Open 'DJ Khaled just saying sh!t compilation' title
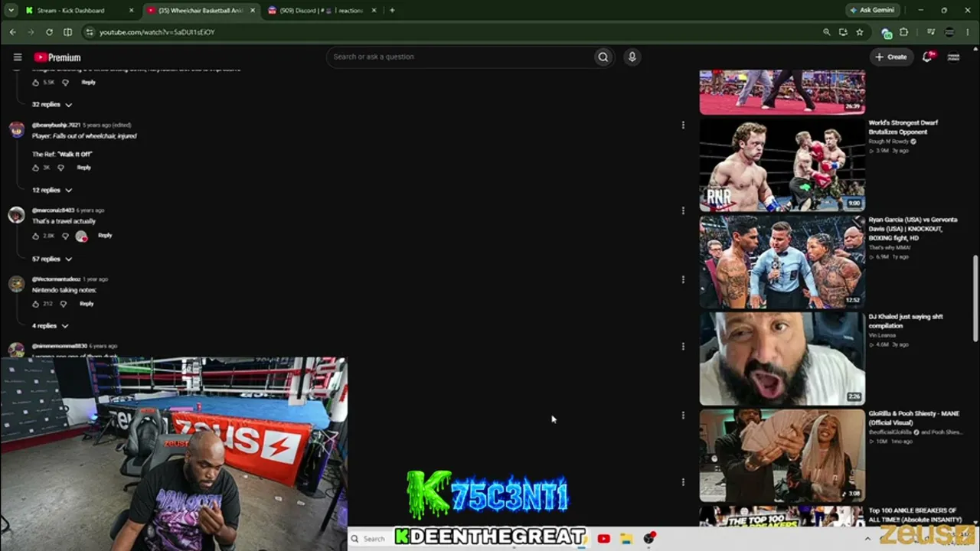 [906, 321]
